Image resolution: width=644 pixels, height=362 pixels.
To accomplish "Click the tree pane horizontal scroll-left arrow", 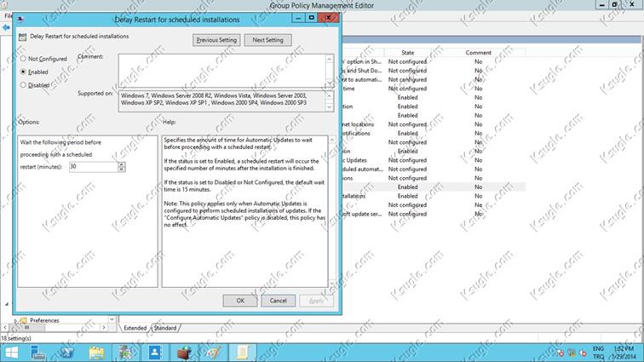I will click(5, 327).
